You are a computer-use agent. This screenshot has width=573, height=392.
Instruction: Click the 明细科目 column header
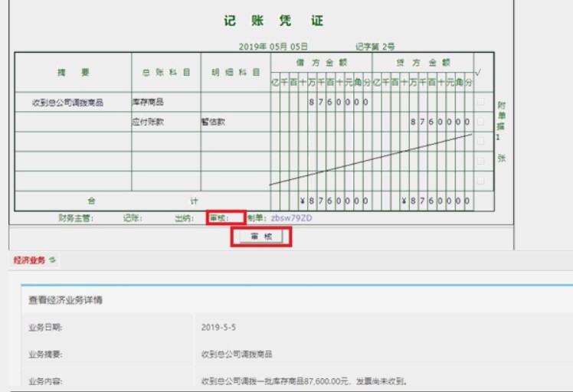236,72
